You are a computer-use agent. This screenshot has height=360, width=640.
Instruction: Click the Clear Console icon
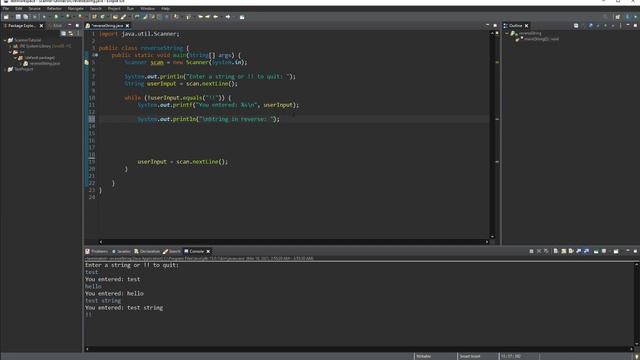pos(556,251)
